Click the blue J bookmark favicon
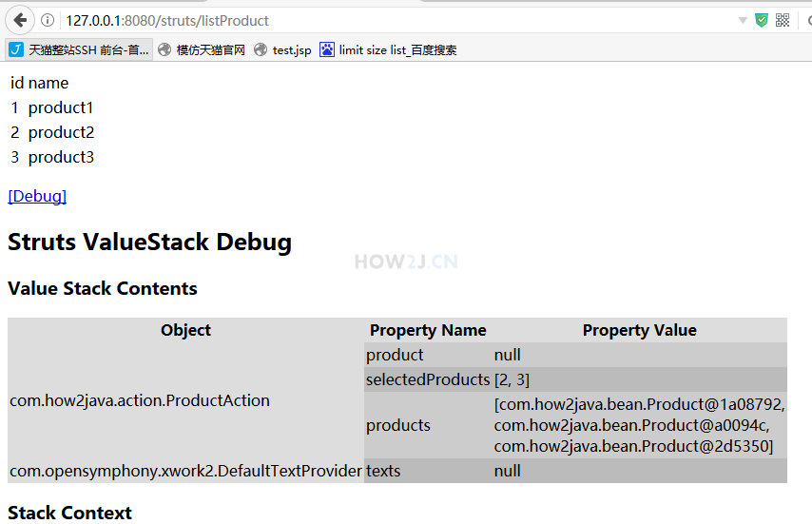 pos(16,49)
